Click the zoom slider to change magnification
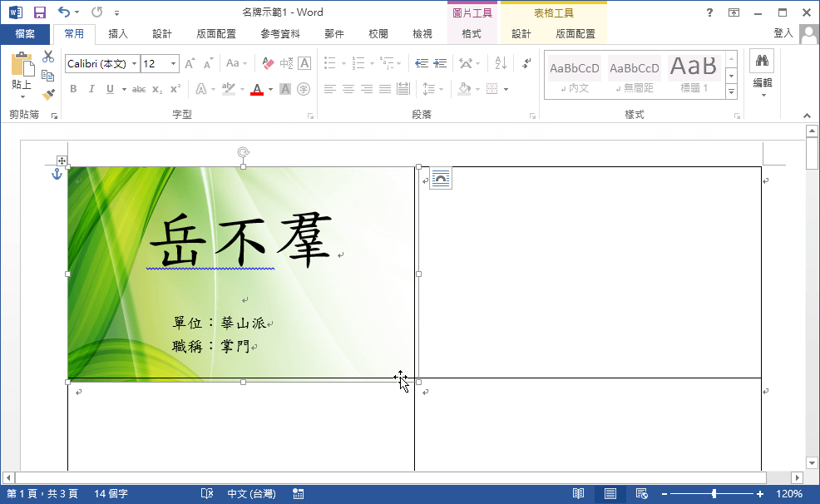 click(714, 492)
